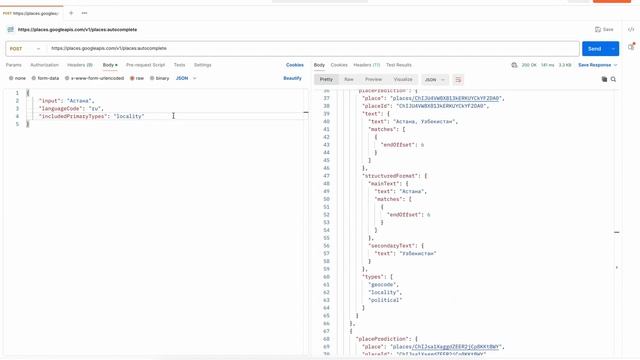Switch to the Authorization tab
Image resolution: width=640 pixels, height=360 pixels.
tap(44, 65)
